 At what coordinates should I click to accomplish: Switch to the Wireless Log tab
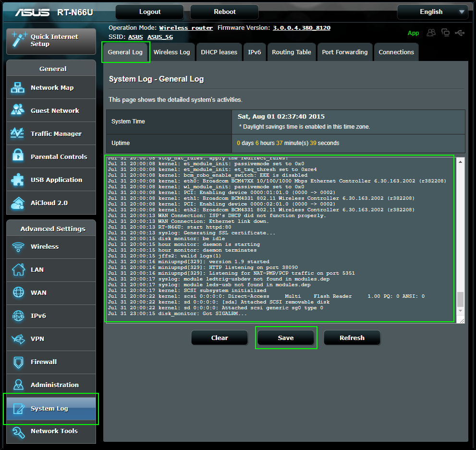171,52
